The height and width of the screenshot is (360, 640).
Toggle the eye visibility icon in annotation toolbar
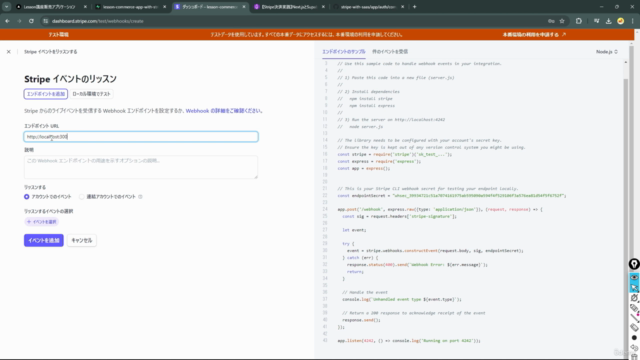pyautogui.click(x=634, y=277)
